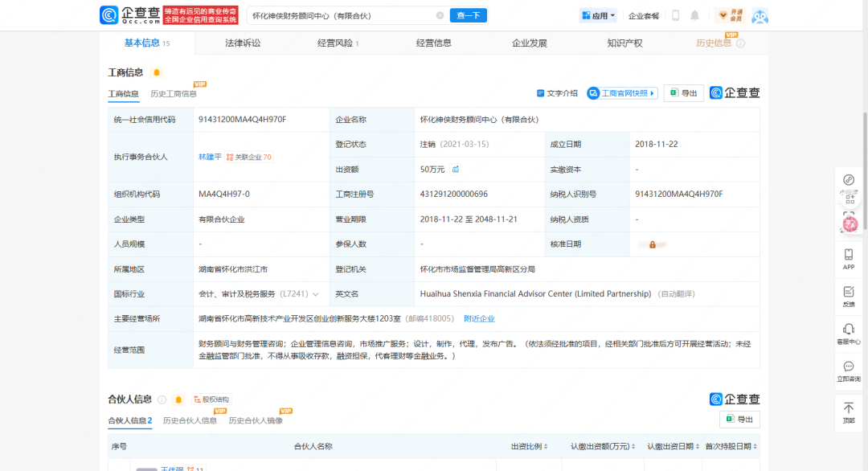The image size is (868, 471).
Task: Sort by 首次持股日期 column header
Action: pyautogui.click(x=731, y=446)
